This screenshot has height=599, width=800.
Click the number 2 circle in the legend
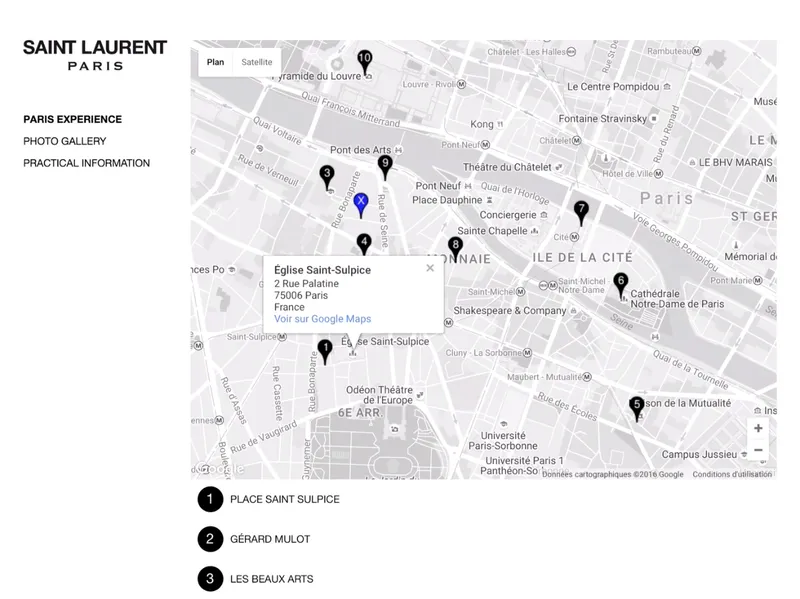(x=210, y=539)
